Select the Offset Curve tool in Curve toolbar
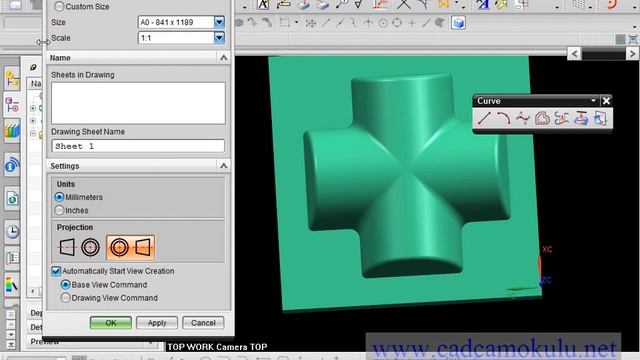The image size is (640, 360). [x=542, y=119]
